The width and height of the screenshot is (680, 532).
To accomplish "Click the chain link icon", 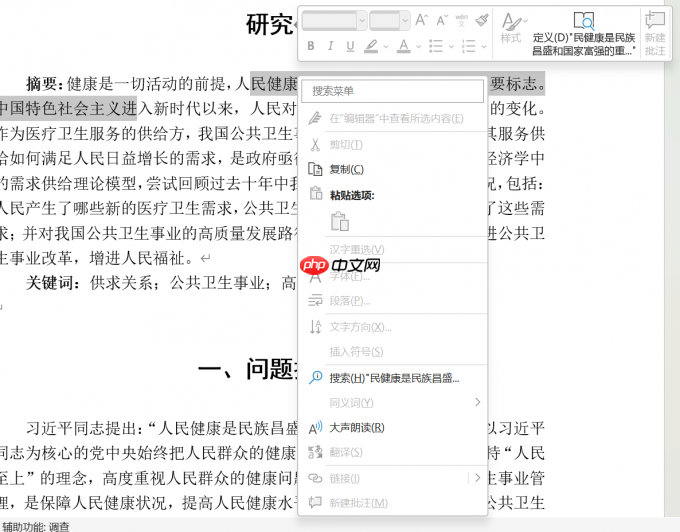I will pyautogui.click(x=315, y=478).
